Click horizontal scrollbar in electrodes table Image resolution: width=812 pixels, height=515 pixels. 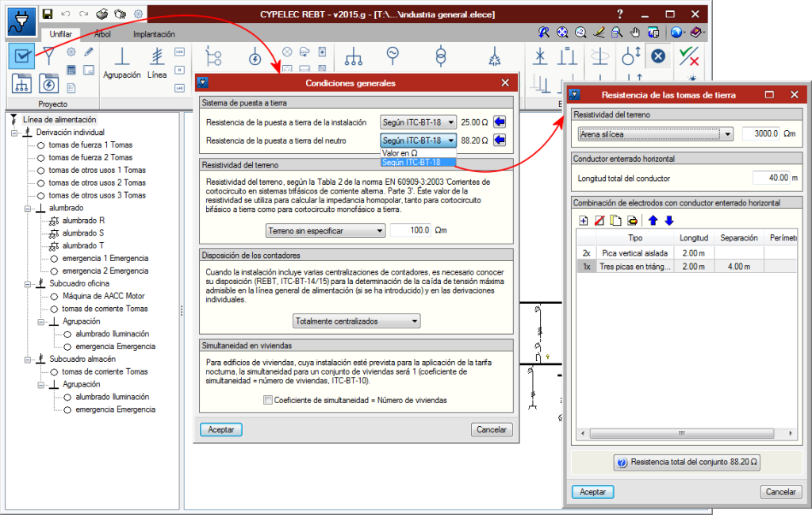click(687, 433)
